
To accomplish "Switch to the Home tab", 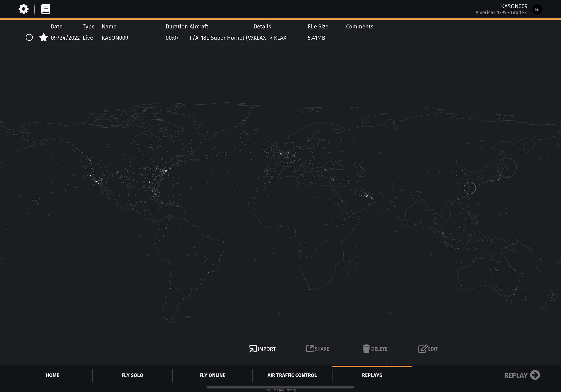I will [52, 375].
